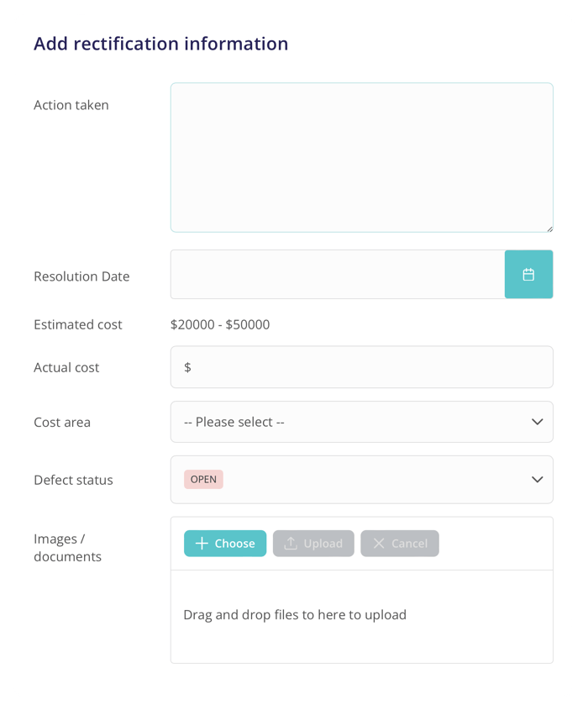Click the chevron on the Defect status dropdown
588x710 pixels.
coord(537,480)
